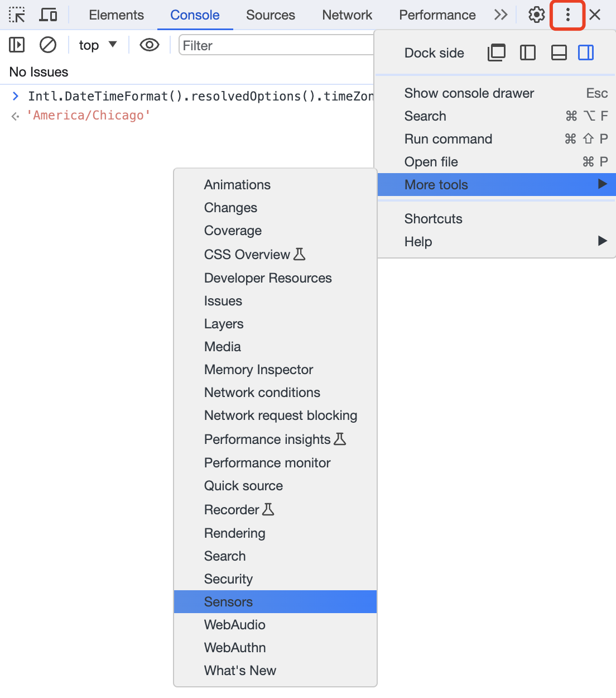Dock DevTools to the right side

(x=586, y=52)
